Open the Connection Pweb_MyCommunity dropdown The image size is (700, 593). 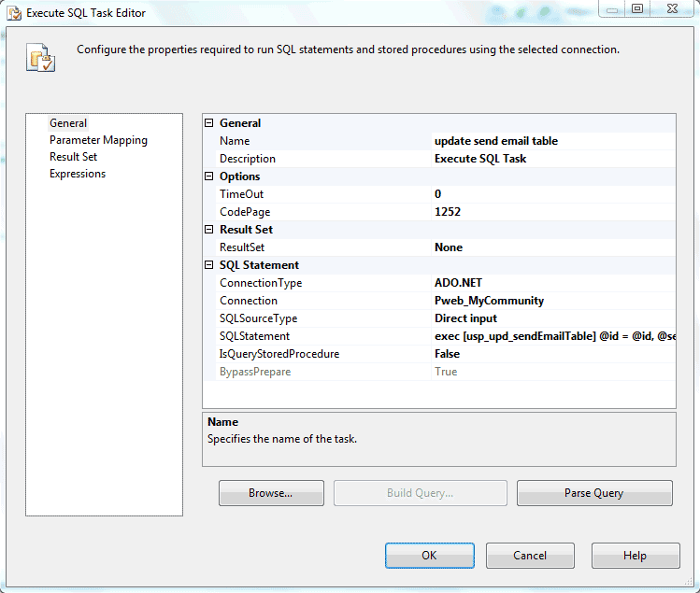(551, 301)
